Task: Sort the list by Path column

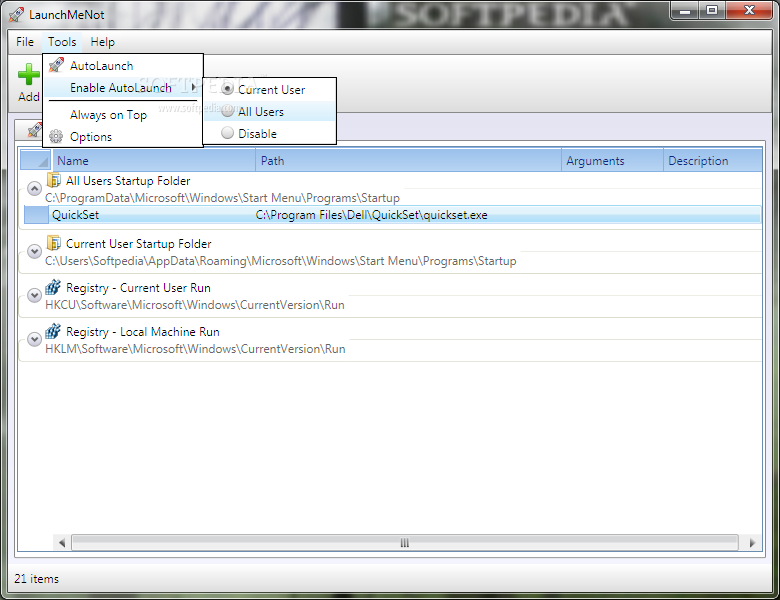Action: (408, 161)
